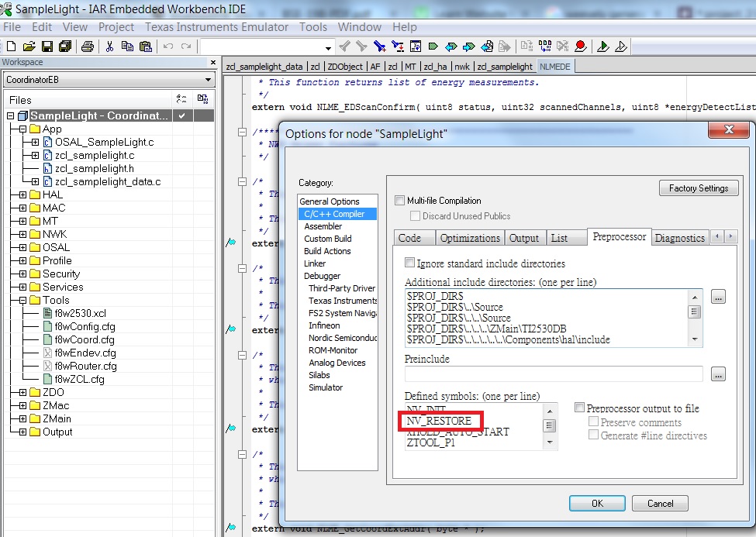Click the Open file toolbar icon

[x=29, y=46]
